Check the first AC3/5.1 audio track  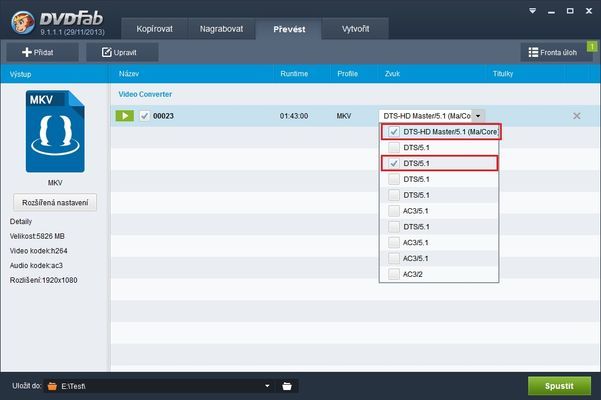pyautogui.click(x=394, y=211)
